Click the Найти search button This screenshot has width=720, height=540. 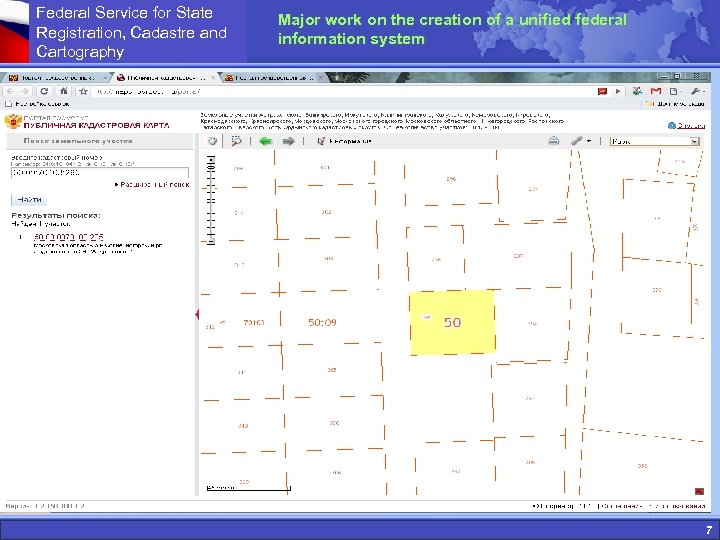(x=29, y=199)
